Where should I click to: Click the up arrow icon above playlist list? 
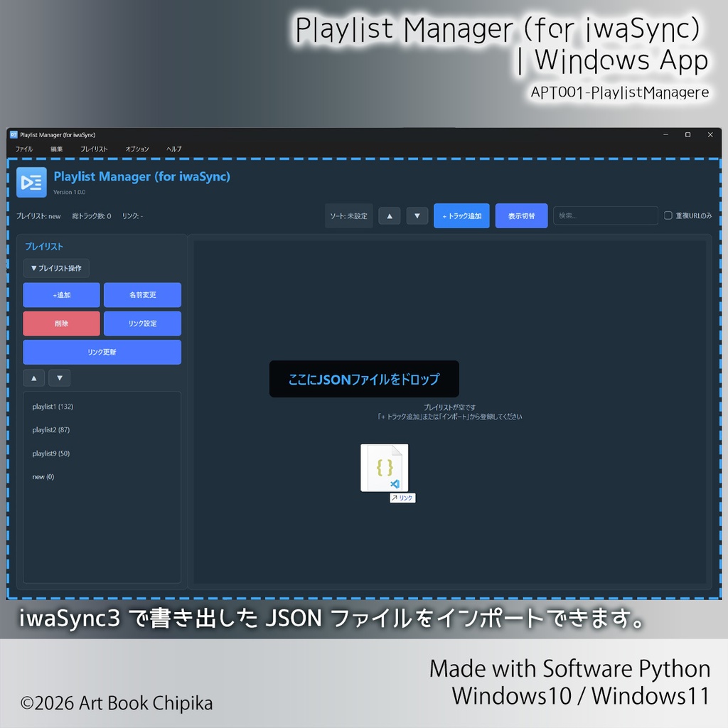pos(33,378)
